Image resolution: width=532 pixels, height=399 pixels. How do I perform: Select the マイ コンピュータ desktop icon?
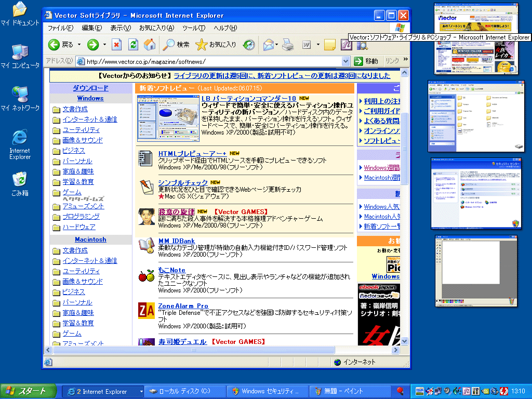[x=20, y=56]
